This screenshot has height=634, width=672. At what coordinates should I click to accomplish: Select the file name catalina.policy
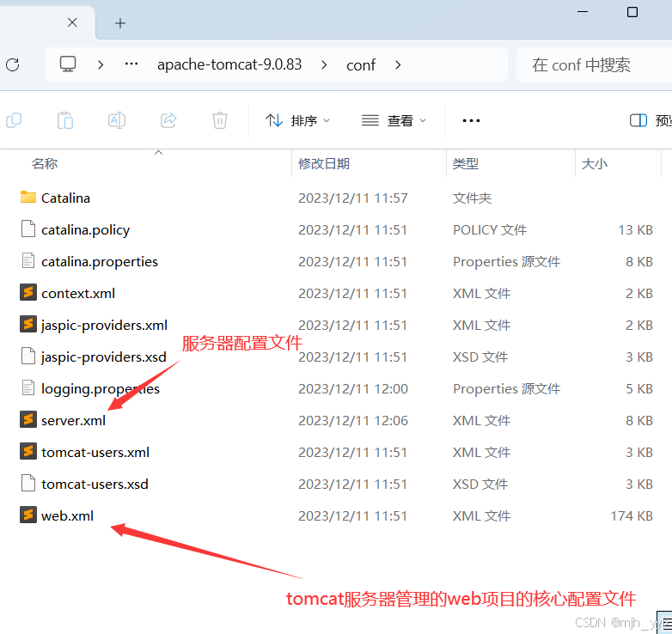(x=85, y=230)
